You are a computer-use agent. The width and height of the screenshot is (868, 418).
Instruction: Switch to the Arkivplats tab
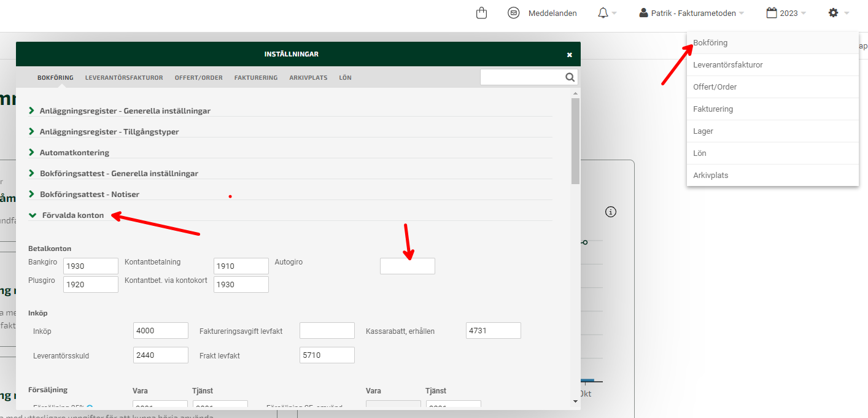[x=308, y=78]
